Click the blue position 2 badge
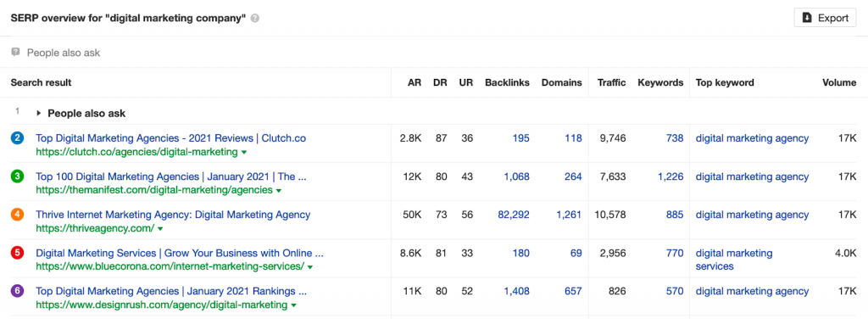The image size is (868, 319). coord(17,138)
